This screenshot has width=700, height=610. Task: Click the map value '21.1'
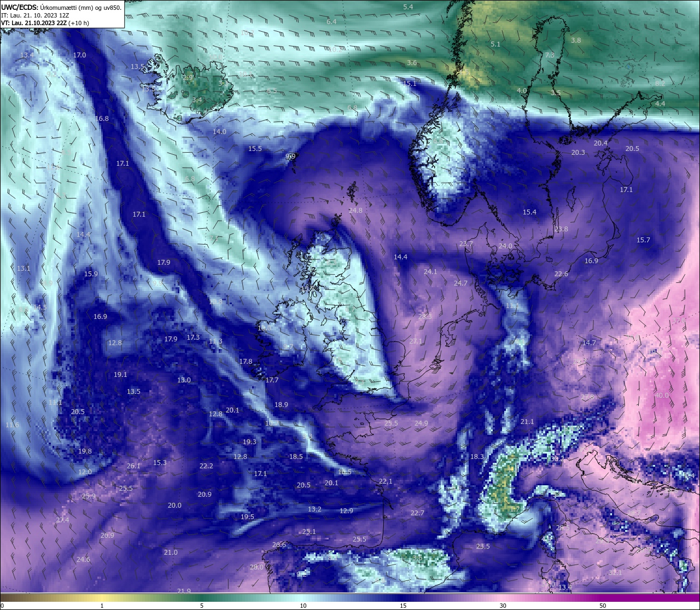tap(527, 422)
